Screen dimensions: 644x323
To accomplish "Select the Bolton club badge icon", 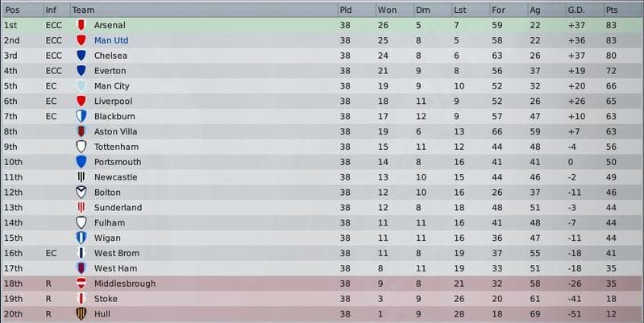I will click(81, 192).
